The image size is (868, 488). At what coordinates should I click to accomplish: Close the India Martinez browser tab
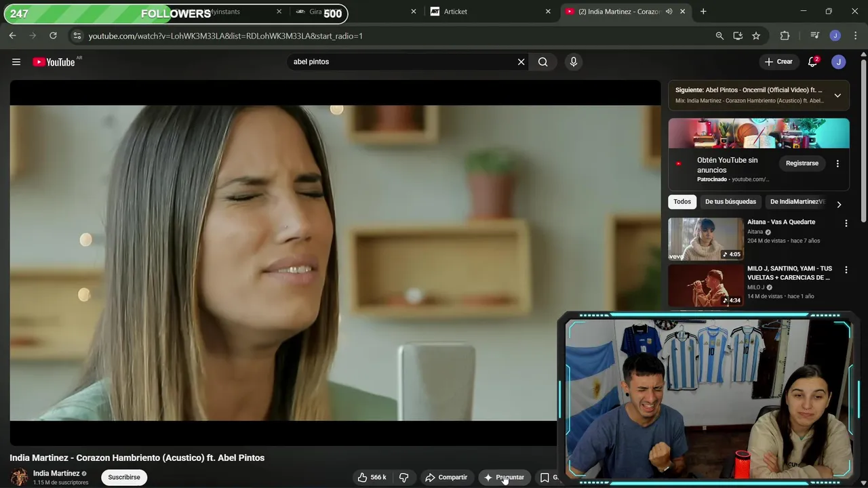pyautogui.click(x=683, y=12)
